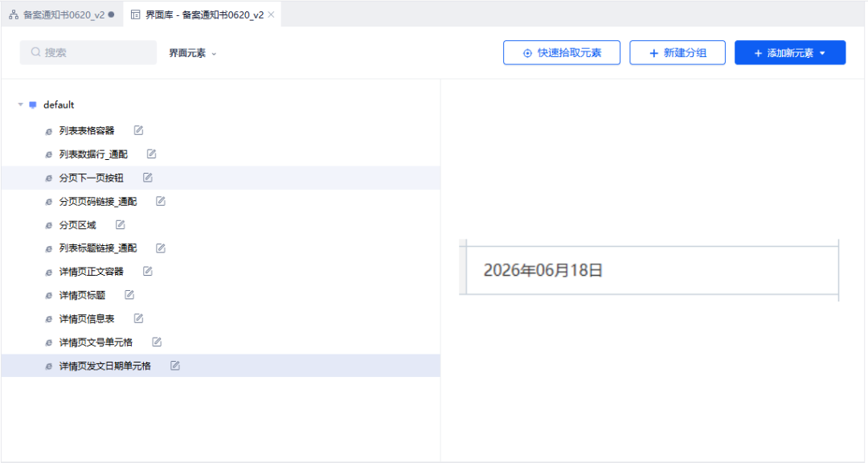Open the 添加新元素 dropdown button
868x463 pixels.
pos(790,52)
